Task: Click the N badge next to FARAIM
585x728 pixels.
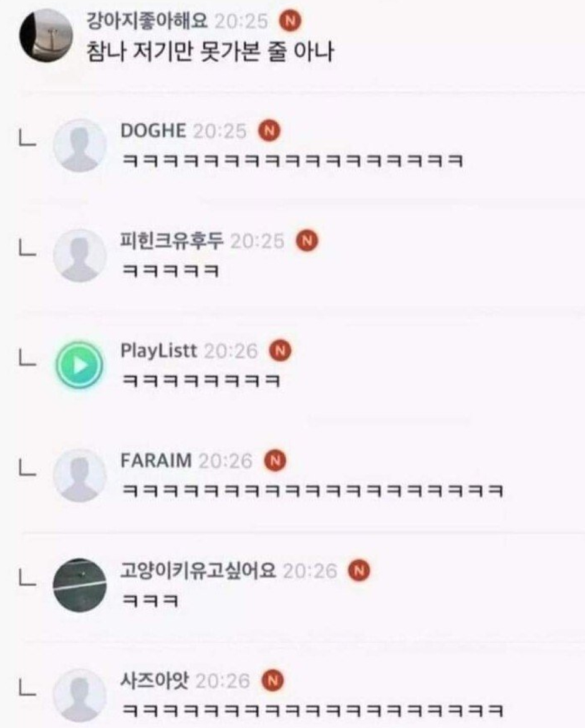Action: [275, 460]
